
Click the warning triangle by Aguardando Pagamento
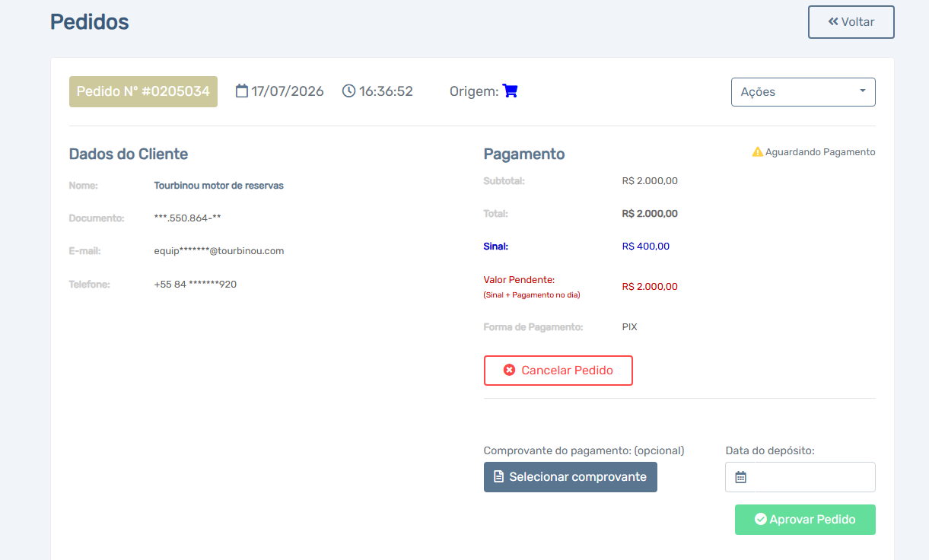(x=757, y=152)
